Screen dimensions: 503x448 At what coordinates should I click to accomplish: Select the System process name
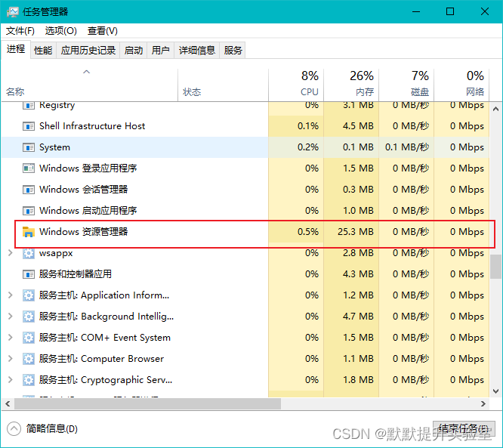(54, 147)
